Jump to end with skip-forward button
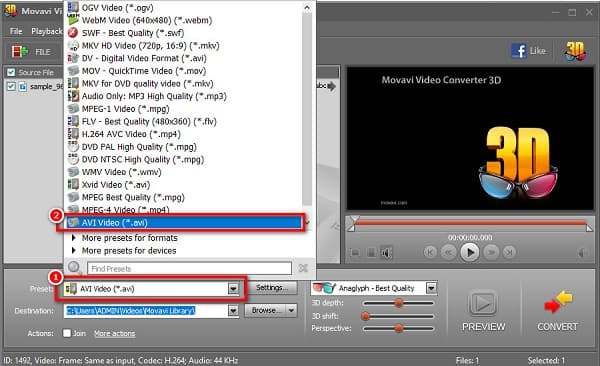Image resolution: width=600 pixels, height=366 pixels. [509, 252]
